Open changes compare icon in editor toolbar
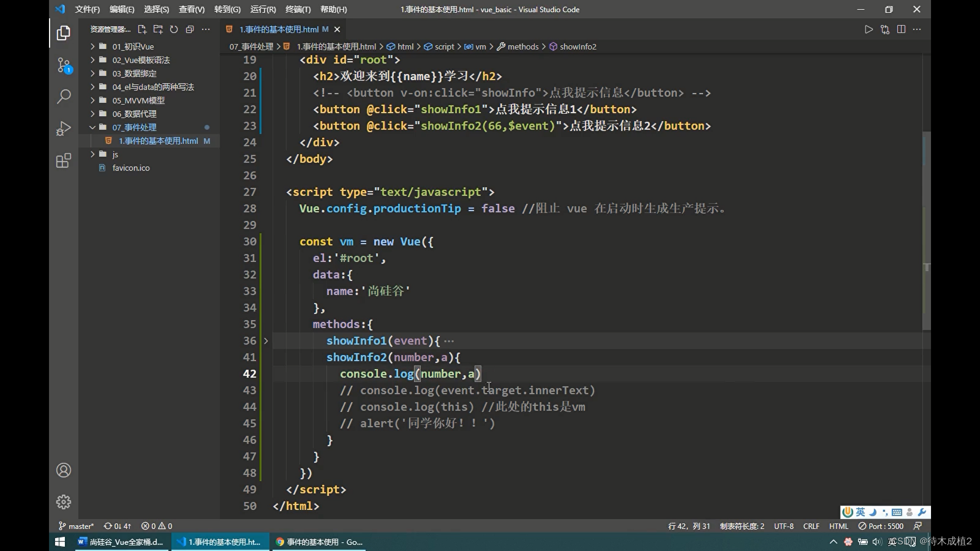 (885, 29)
